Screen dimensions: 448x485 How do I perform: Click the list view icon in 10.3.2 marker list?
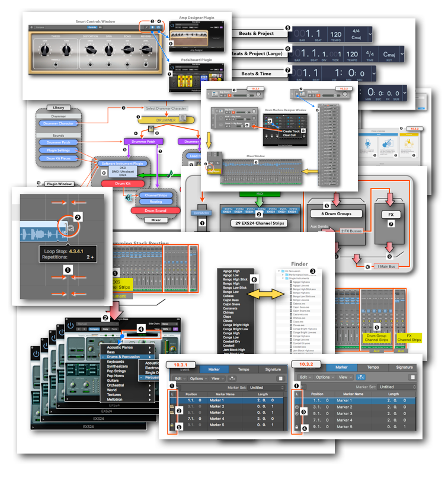pyautogui.click(x=413, y=377)
